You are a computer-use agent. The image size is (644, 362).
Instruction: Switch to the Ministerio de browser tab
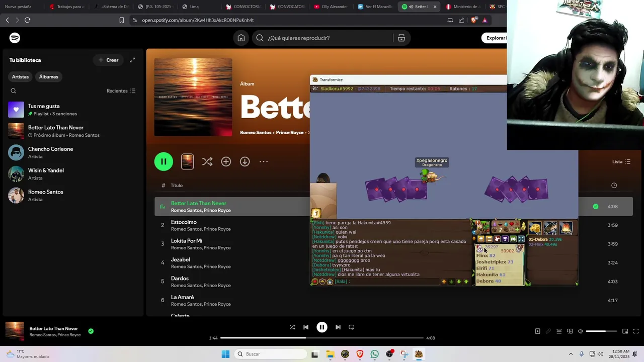pyautogui.click(x=463, y=7)
